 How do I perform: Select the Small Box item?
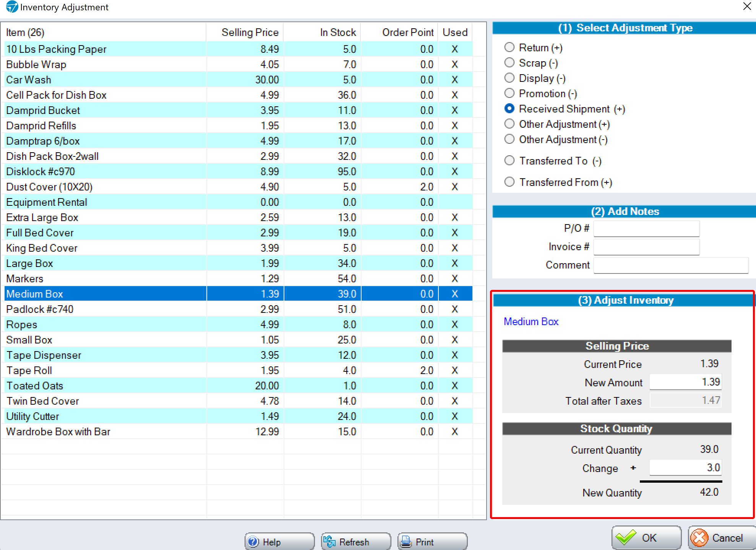click(x=238, y=340)
